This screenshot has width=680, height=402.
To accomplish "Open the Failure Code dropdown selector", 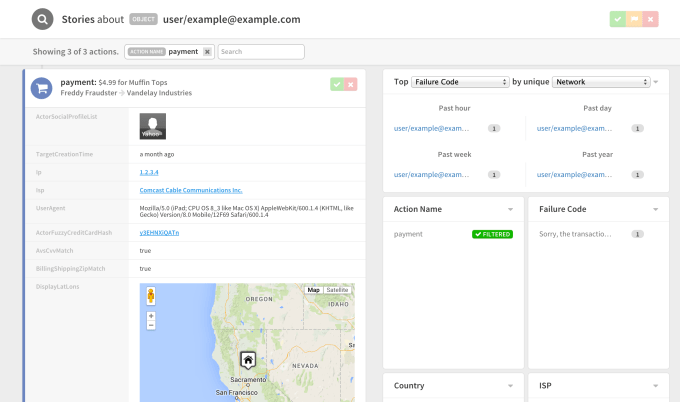I will click(x=461, y=81).
